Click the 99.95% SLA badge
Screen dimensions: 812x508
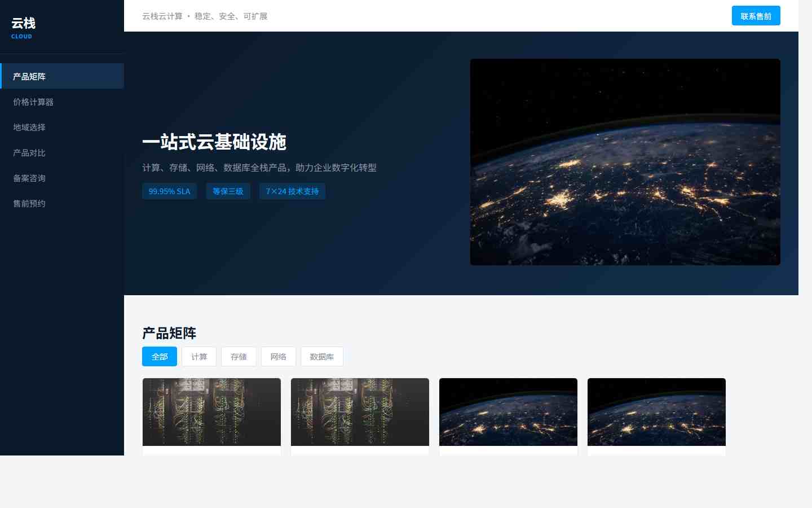point(169,191)
